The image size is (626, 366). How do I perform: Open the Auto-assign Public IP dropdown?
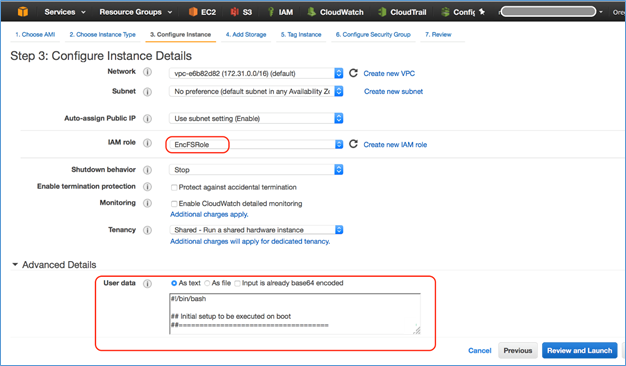click(x=256, y=119)
